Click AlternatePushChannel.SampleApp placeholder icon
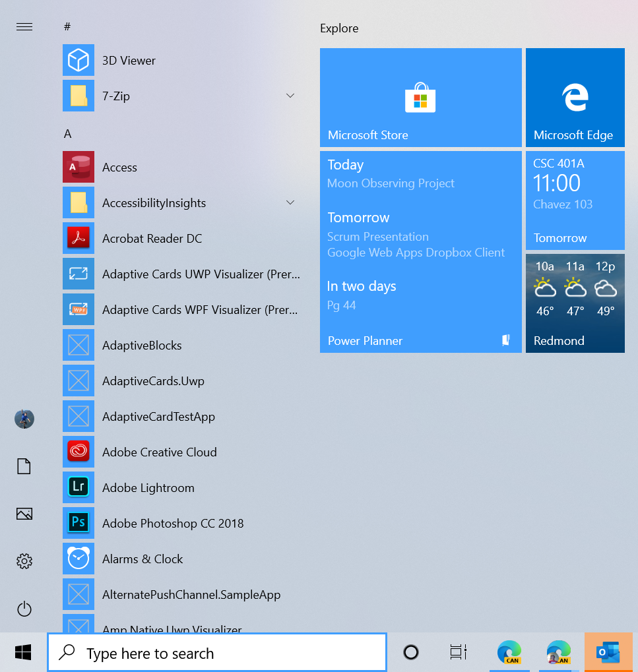 [x=79, y=594]
